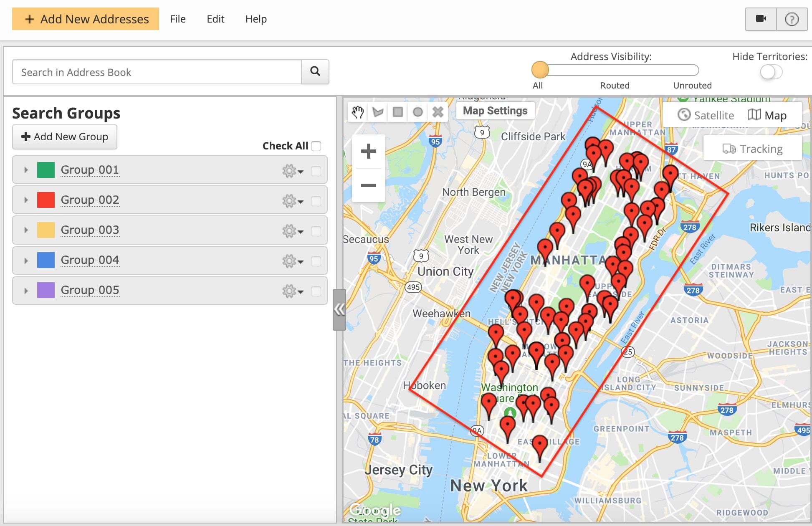Open the File menu
This screenshot has width=812, height=526.
[x=177, y=18]
